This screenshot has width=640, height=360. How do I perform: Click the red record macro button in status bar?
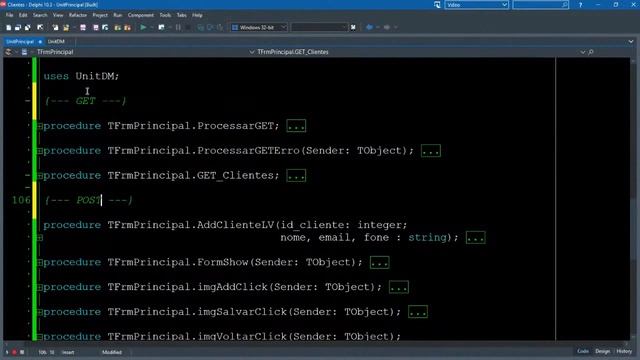(x=14, y=352)
